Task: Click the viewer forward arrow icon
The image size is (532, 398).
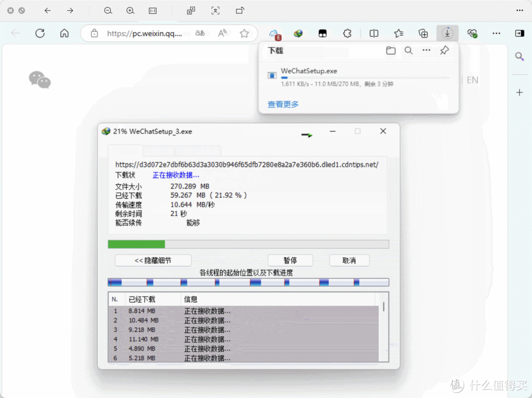Action: [70, 10]
